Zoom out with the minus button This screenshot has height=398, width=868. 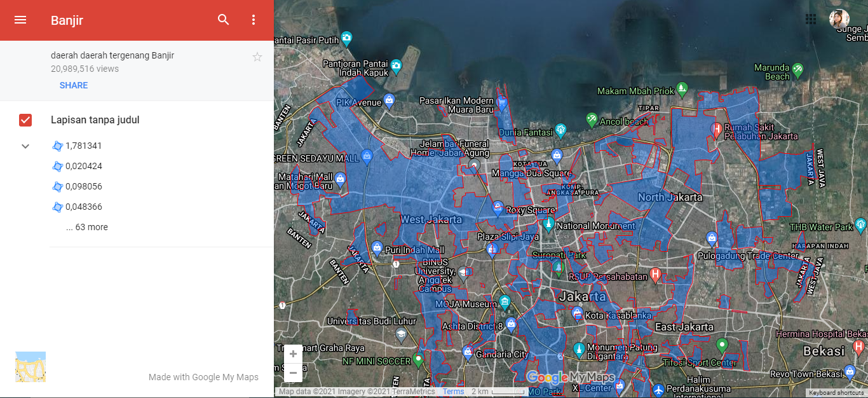pos(293,373)
